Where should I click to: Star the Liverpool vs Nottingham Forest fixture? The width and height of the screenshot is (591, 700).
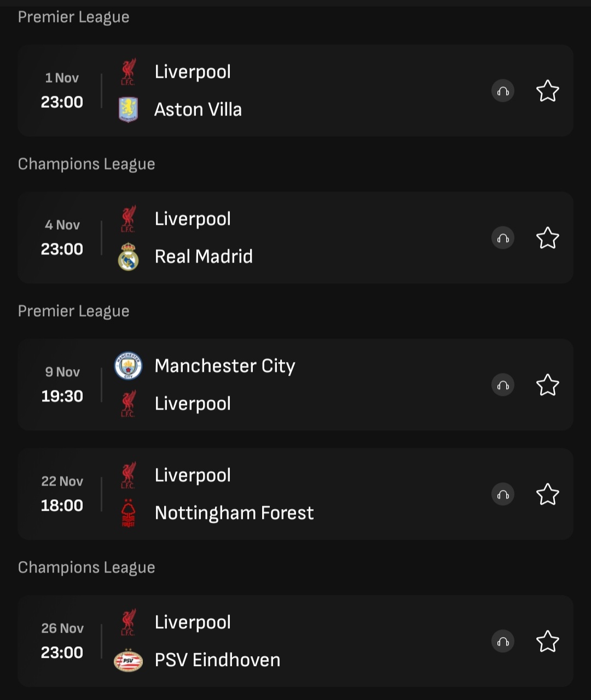(547, 494)
